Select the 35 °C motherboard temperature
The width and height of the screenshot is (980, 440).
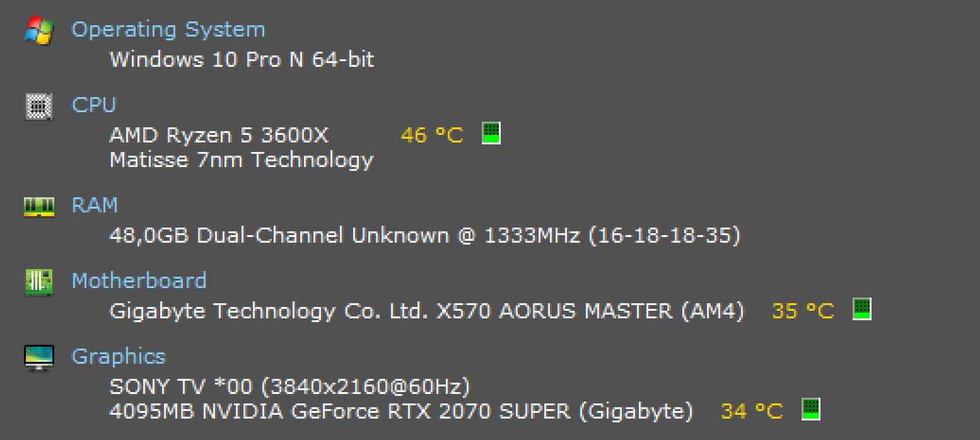click(x=803, y=311)
